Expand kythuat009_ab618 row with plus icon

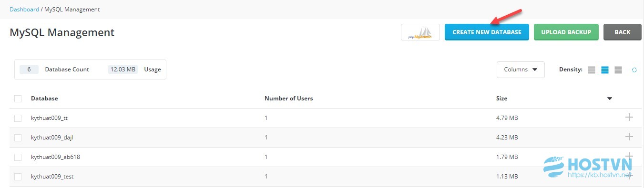coord(629,156)
